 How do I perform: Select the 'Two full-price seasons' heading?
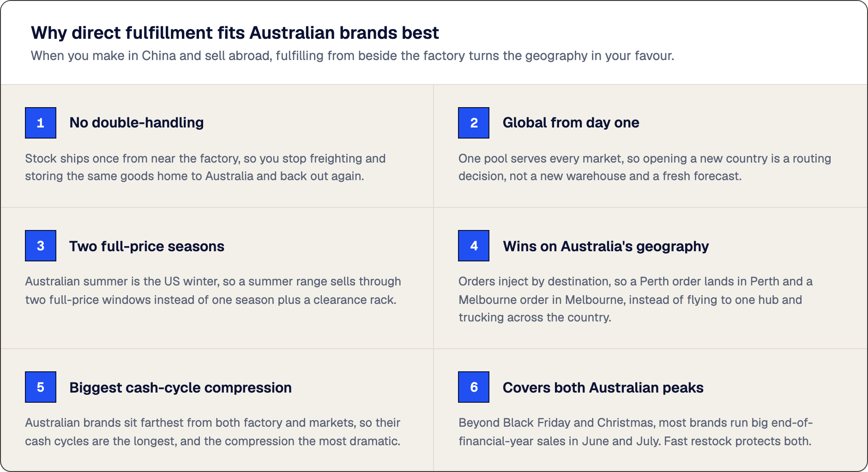(x=147, y=246)
